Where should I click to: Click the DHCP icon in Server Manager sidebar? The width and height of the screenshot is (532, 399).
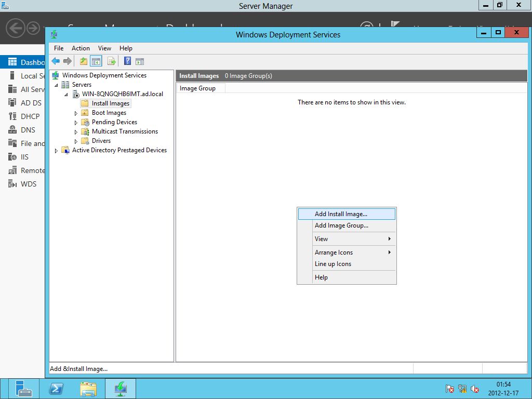pos(12,116)
